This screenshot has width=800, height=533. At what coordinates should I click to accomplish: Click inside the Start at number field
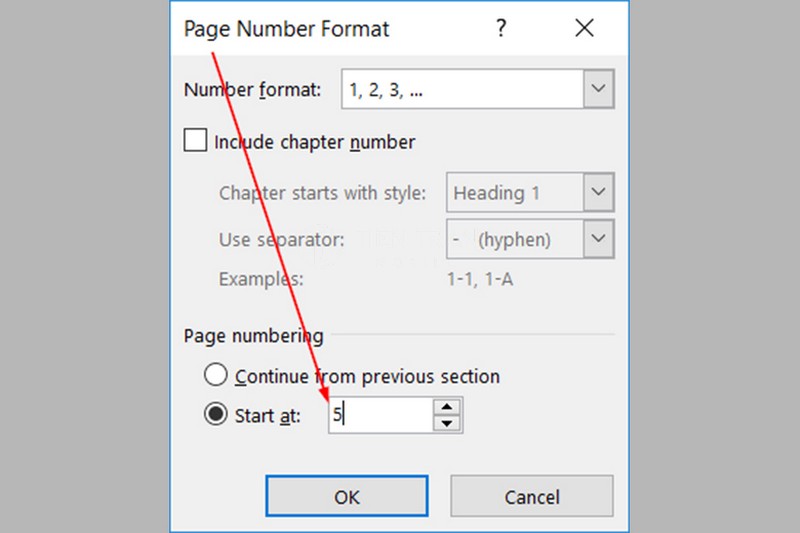(380, 415)
